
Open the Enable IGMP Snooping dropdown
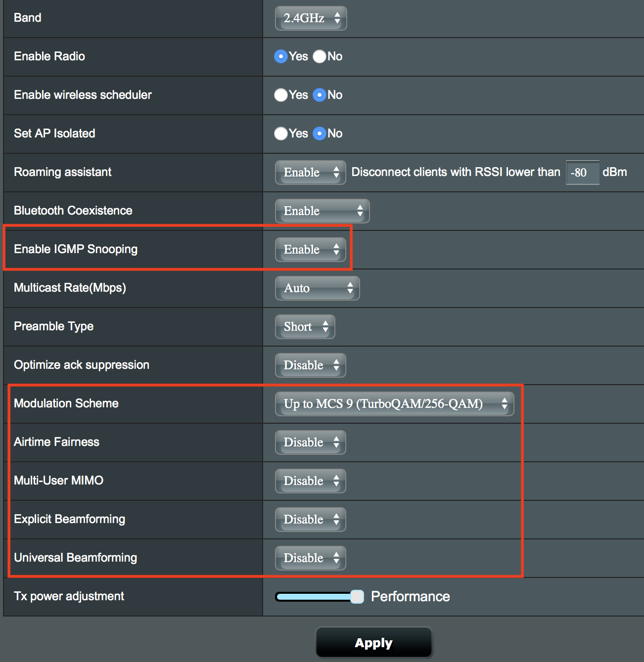[310, 249]
